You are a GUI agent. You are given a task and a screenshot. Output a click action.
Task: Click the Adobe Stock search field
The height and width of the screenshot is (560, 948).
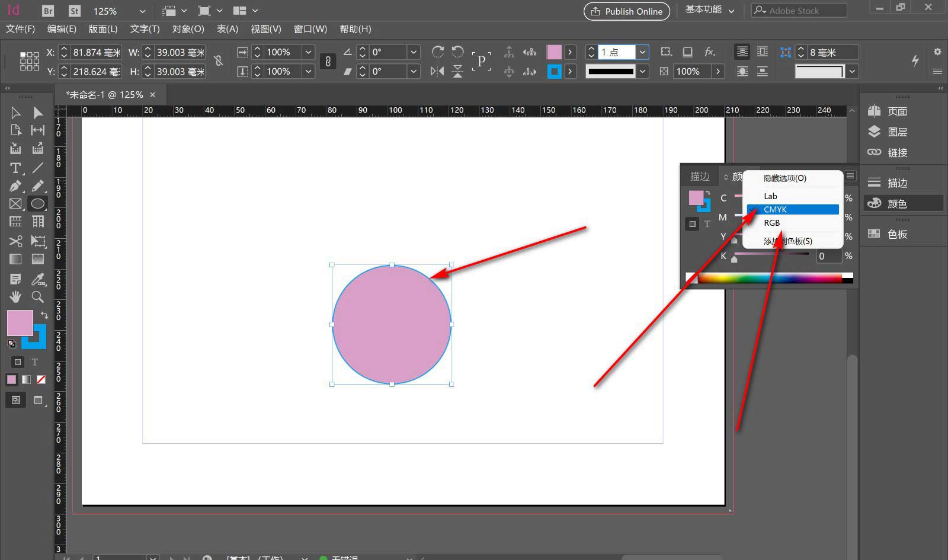(799, 11)
